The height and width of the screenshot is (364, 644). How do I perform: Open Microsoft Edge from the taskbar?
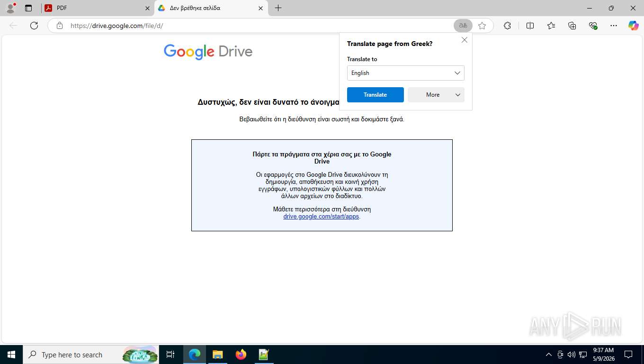pyautogui.click(x=195, y=355)
